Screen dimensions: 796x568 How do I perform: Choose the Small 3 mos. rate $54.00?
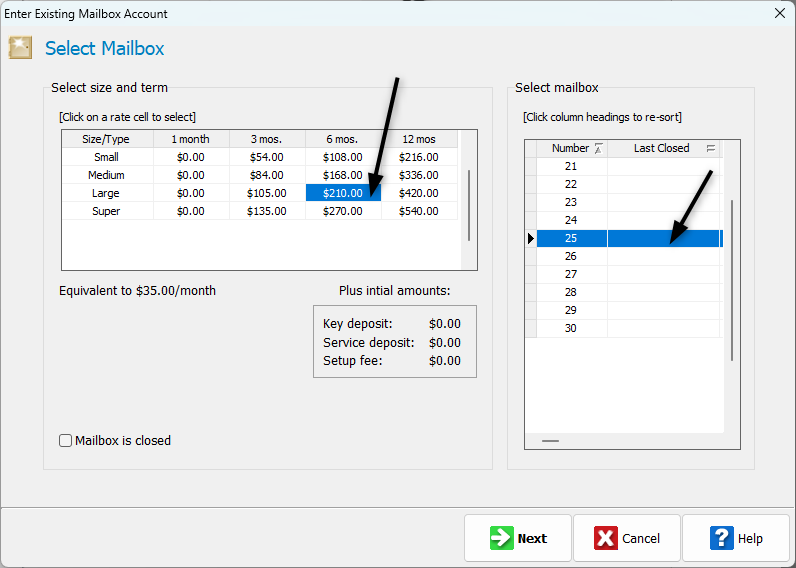(267, 157)
